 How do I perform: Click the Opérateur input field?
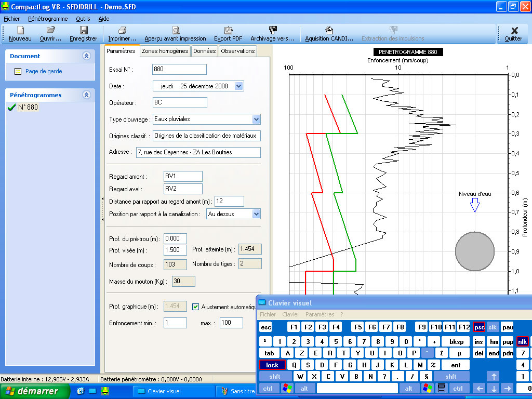(180, 102)
